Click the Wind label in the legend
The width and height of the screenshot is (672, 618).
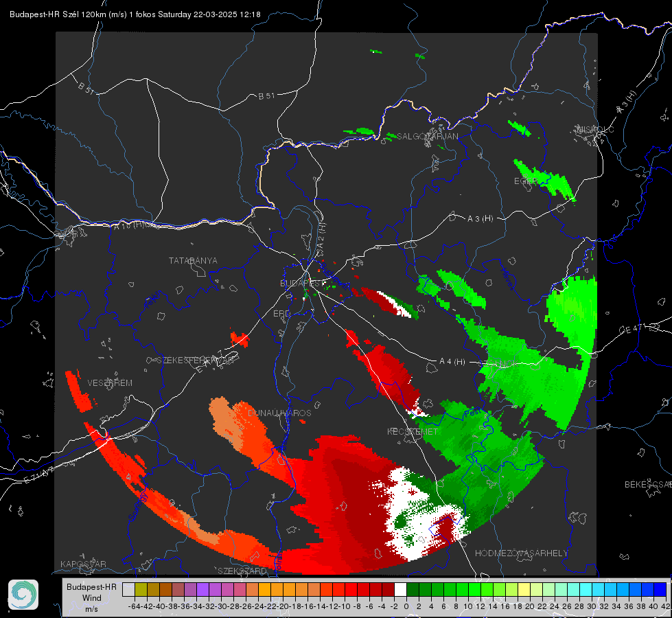pos(92,598)
